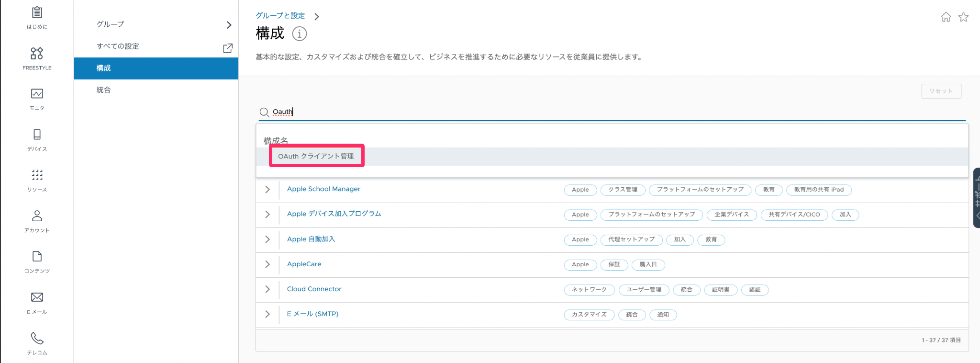This screenshot has height=363, width=980.
Task: Expand the AppleCare row
Action: tap(267, 264)
